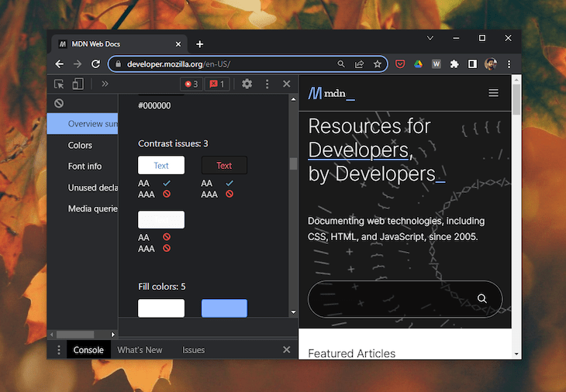Toggle the device toolbar in DevTools
This screenshot has height=392, width=566.
coord(77,84)
